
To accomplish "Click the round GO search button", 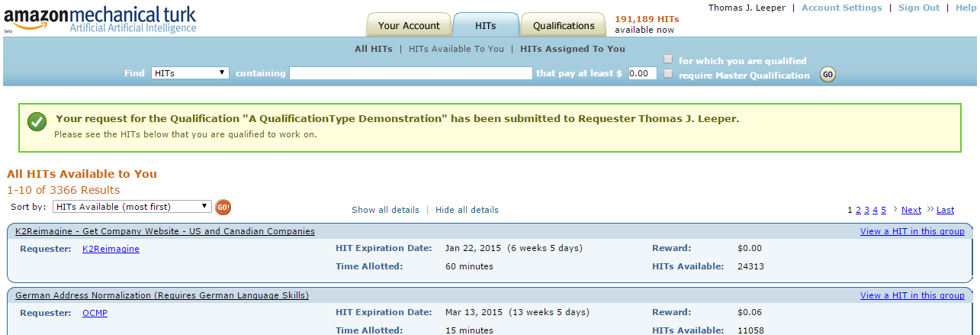I will pyautogui.click(x=827, y=74).
